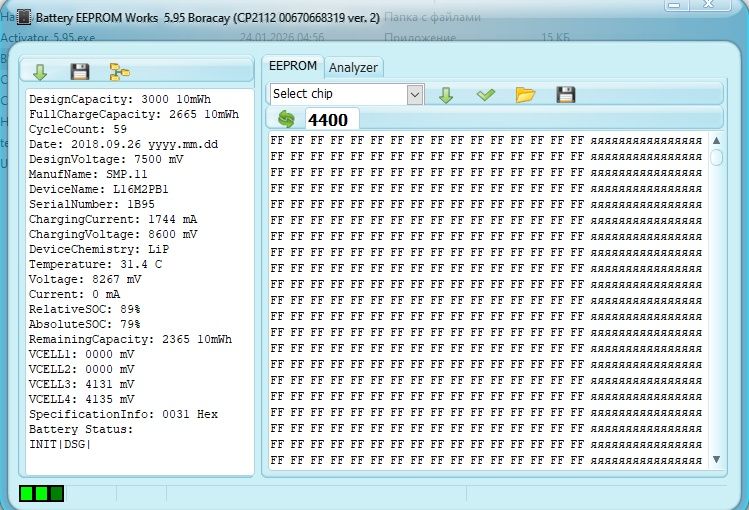Select the EEPROM tab
749x510 pixels.
pyautogui.click(x=293, y=66)
